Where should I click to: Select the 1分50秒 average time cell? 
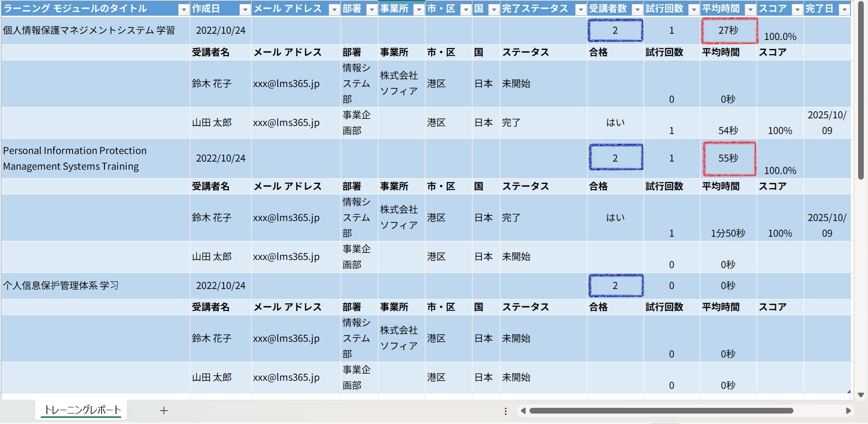(x=728, y=218)
